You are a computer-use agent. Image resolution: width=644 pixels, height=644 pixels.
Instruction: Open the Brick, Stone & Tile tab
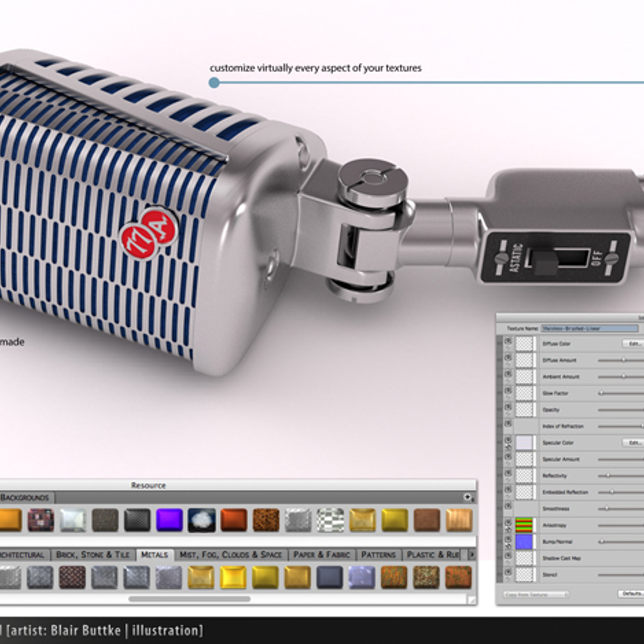coord(93,555)
